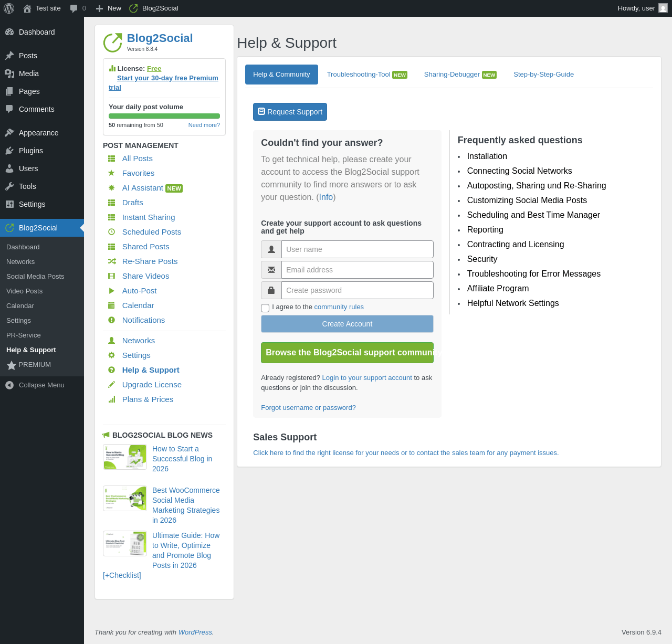
Task: Click the Media icon in sidebar
Action: click(9, 73)
